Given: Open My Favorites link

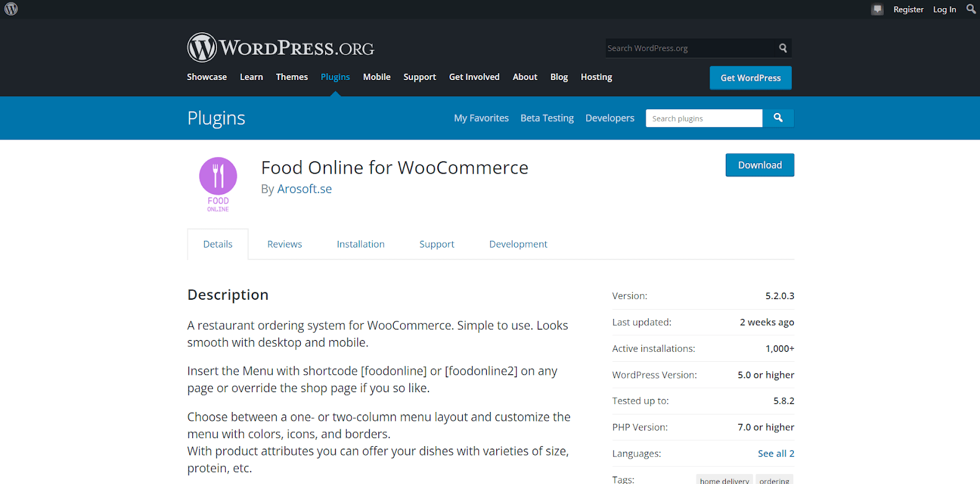Looking at the screenshot, I should 481,118.
